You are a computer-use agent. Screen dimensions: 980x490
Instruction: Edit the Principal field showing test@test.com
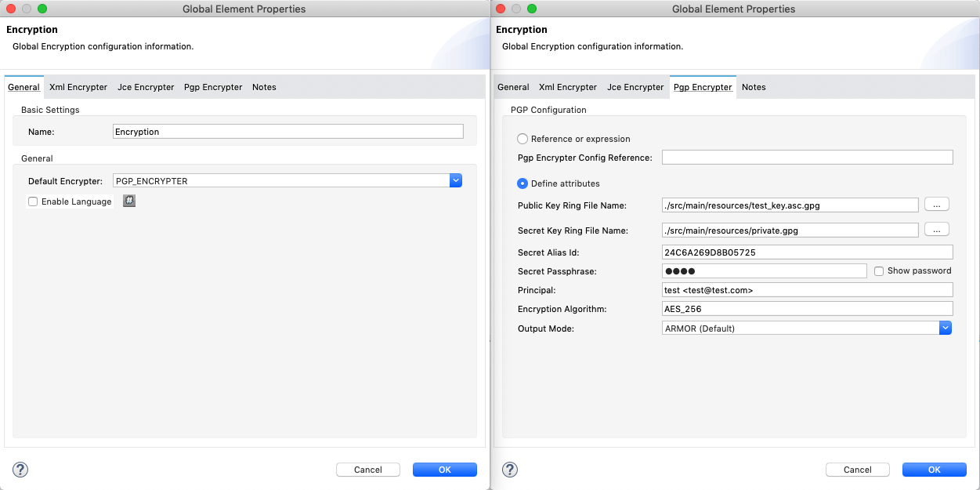[x=807, y=289]
